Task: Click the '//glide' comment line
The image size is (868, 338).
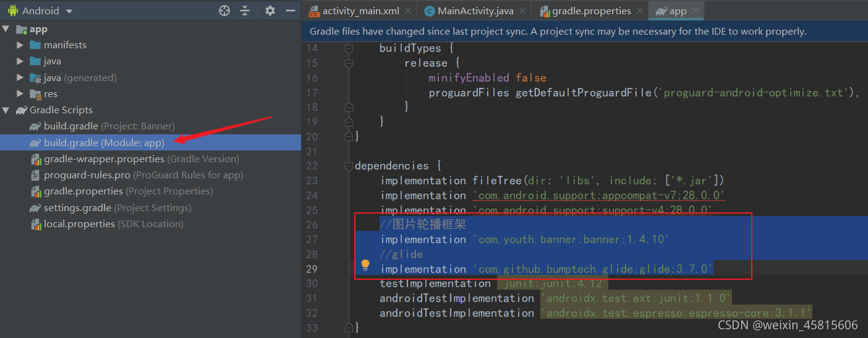Action: pos(401,254)
